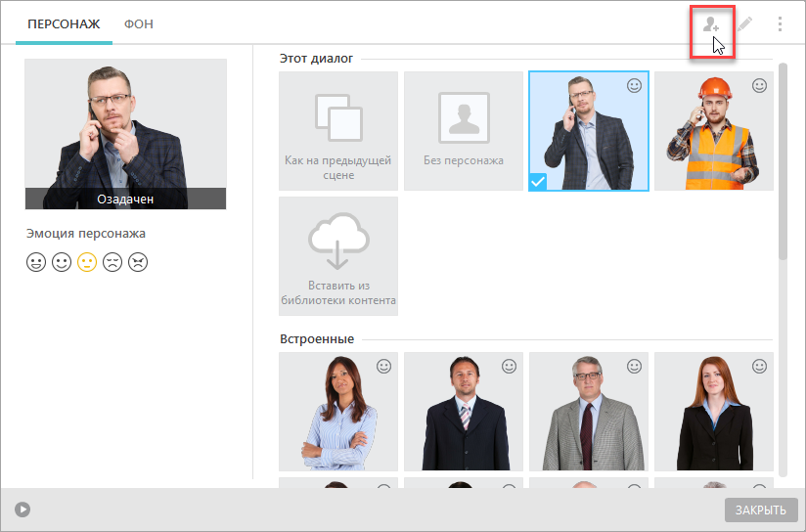Select built-in woman with crossed arms

coord(338,411)
